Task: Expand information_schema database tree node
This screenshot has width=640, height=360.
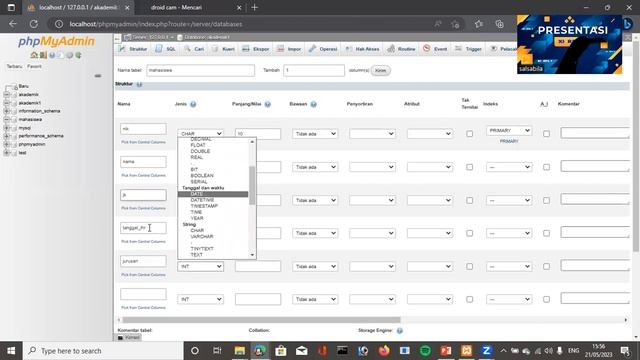Action: (x=6, y=111)
